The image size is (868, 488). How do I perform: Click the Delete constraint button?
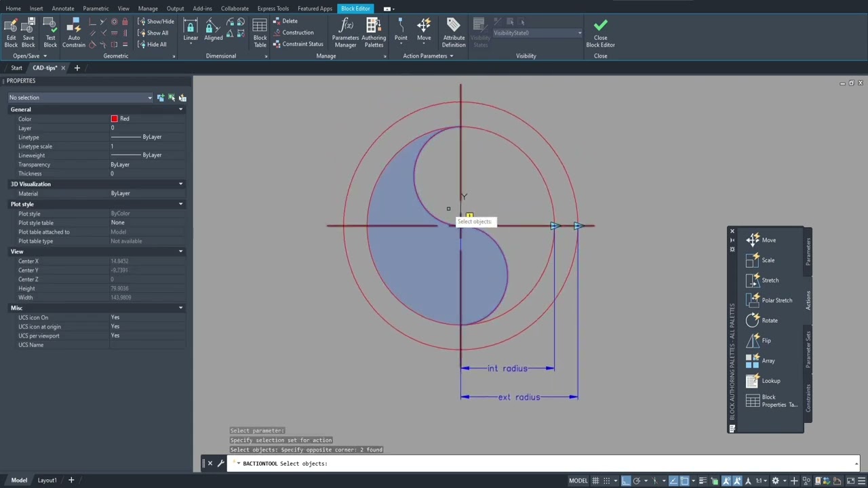click(285, 21)
